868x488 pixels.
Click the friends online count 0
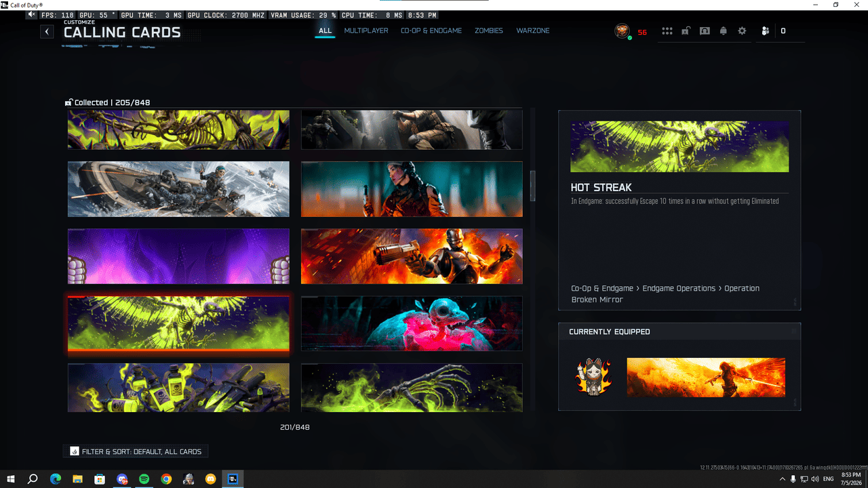coord(783,31)
